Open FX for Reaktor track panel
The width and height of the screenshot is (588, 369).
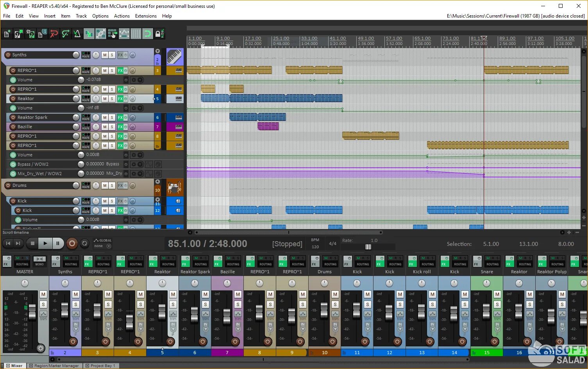[120, 99]
